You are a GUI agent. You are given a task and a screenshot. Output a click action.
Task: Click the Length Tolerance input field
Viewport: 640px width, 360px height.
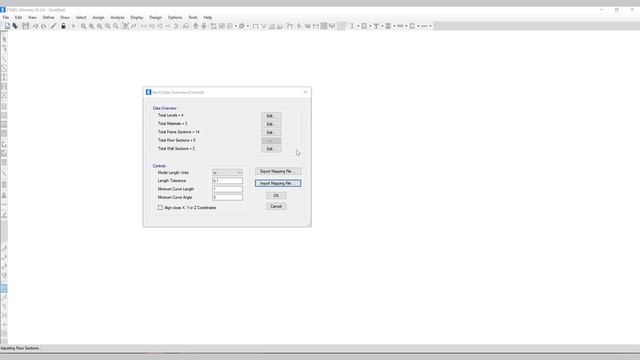pos(227,181)
